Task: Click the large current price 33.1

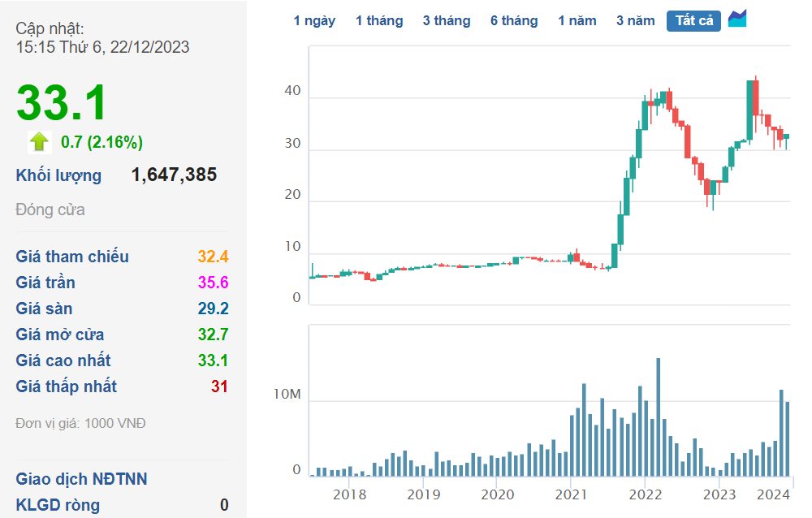Action: [x=62, y=103]
